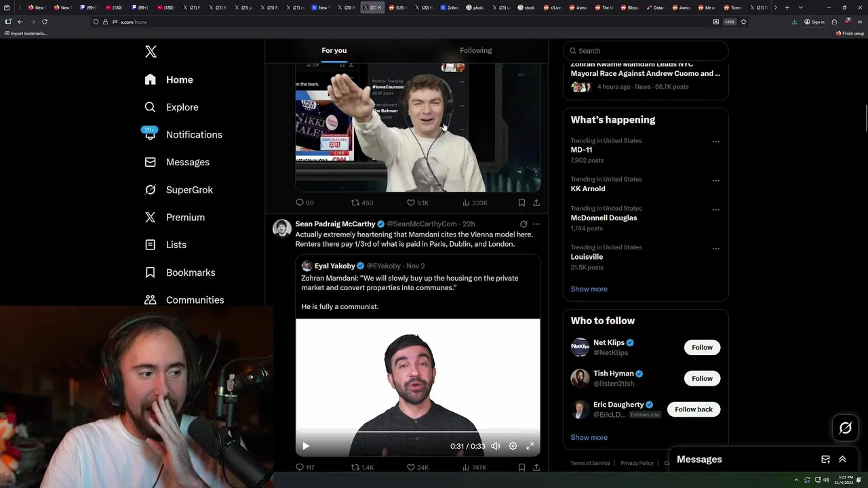Open Sean Padraig McCarthy's profile avatar
Viewport: 868px width, 488px height.
pyautogui.click(x=282, y=228)
